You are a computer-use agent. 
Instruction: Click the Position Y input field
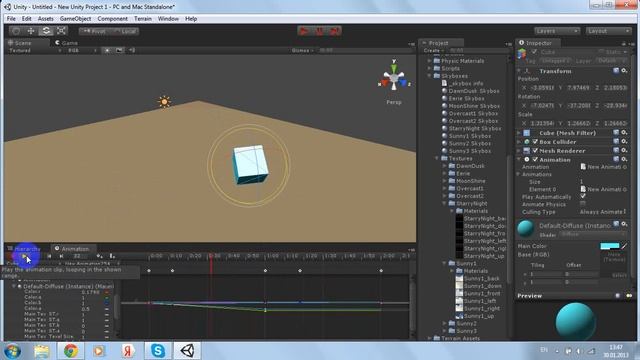pos(578,88)
